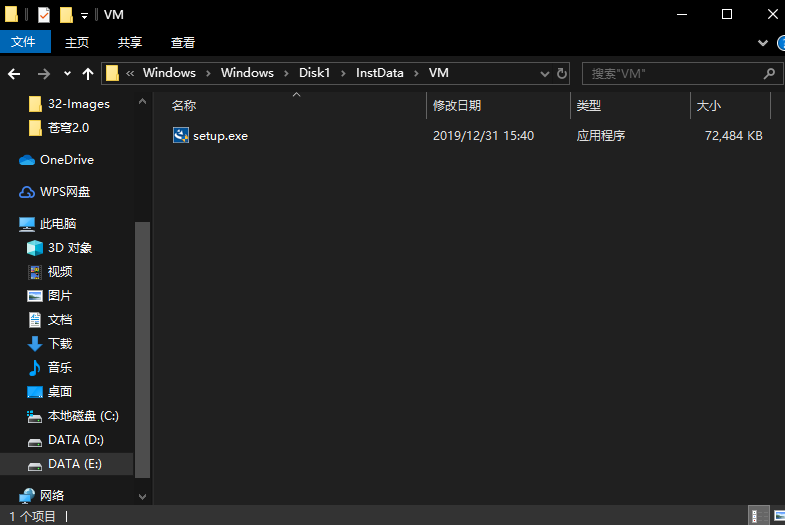Viewport: 785px width, 525px height.
Task: Open 本地磁盘 (C:) drive
Action: tap(83, 416)
